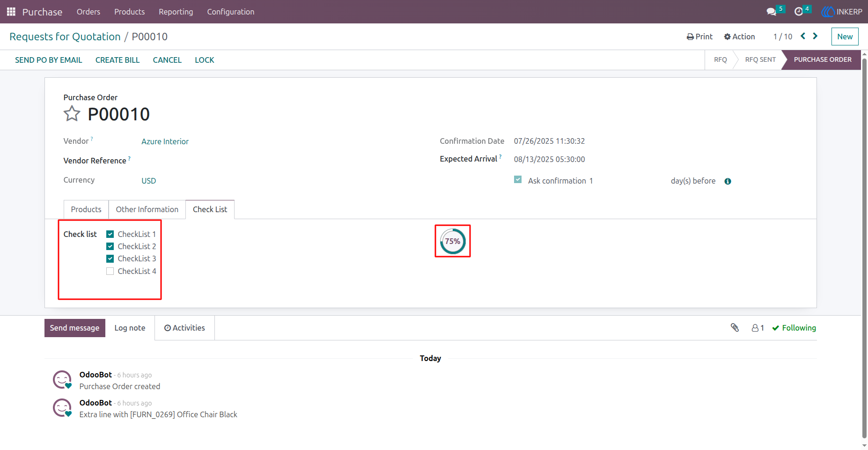Open the Configuration menu
Image resolution: width=868 pixels, height=450 pixels.
coord(231,12)
